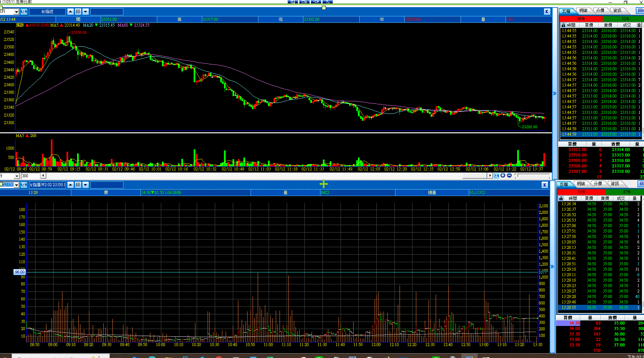The width and height of the screenshot is (644, 358).
Task: Open period dropdown below upper chart
Action: pyautogui.click(x=17, y=176)
